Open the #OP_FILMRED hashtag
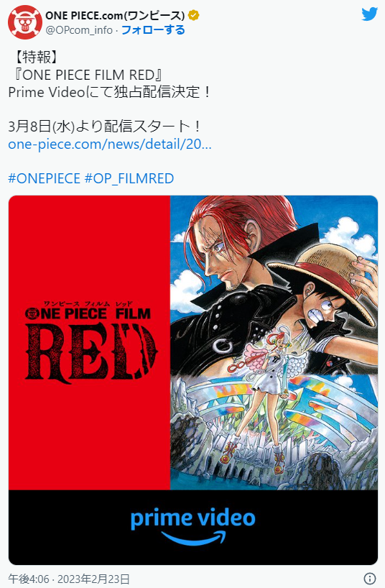Screen dimensions: 385x588 [x=129, y=178]
